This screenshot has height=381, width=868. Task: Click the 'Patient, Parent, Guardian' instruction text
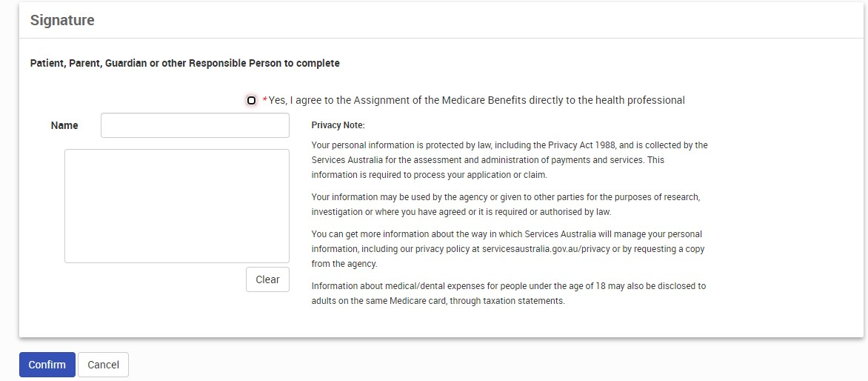(185, 63)
